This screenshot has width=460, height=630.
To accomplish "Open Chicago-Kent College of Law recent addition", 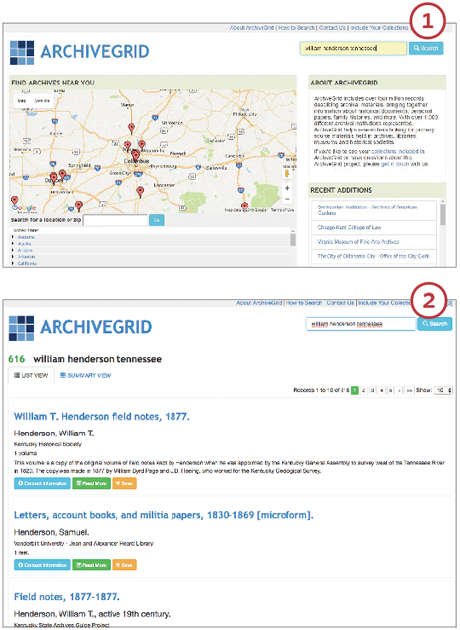I will pyautogui.click(x=349, y=227).
